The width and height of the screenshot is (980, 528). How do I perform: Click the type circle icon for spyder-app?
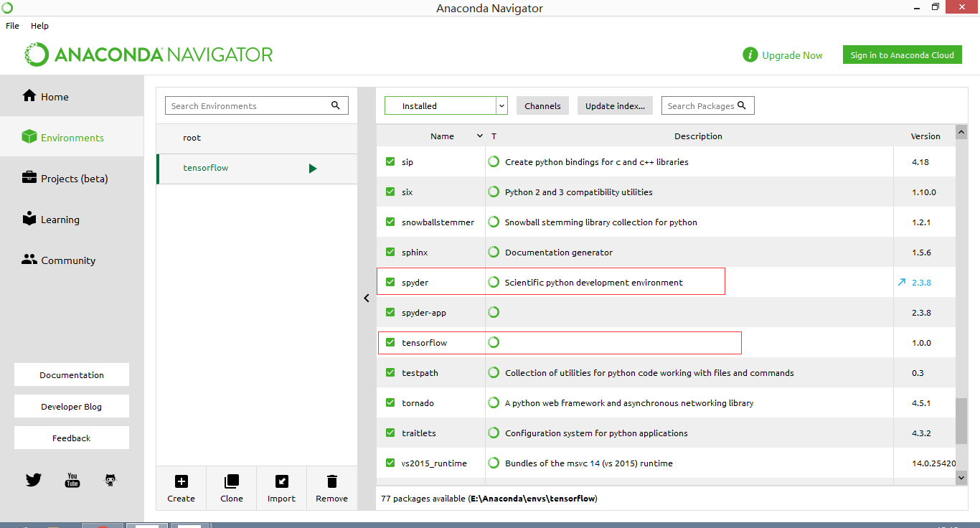(x=494, y=312)
